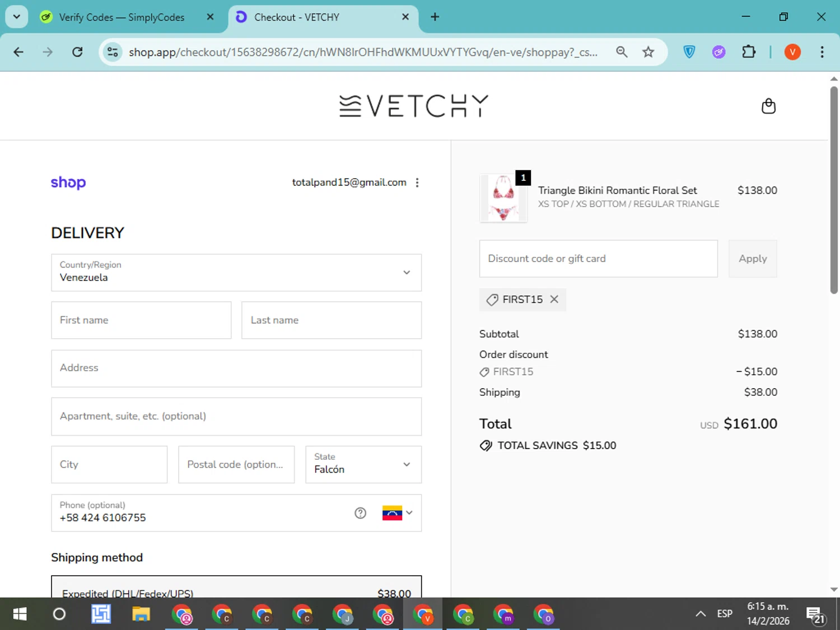Screen dimensions: 840x630
Task: Open the account options three-dot menu
Action: point(417,183)
